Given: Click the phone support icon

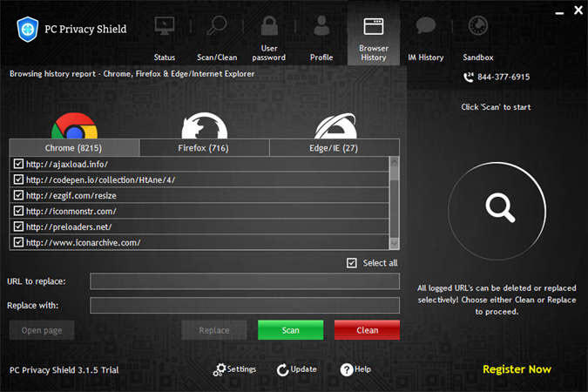Looking at the screenshot, I should [x=469, y=77].
